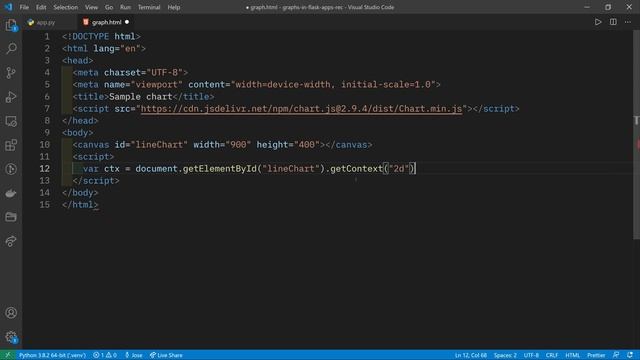Viewport: 640px width, 360px height.
Task: Open the Extensions view
Action: click(x=11, y=145)
